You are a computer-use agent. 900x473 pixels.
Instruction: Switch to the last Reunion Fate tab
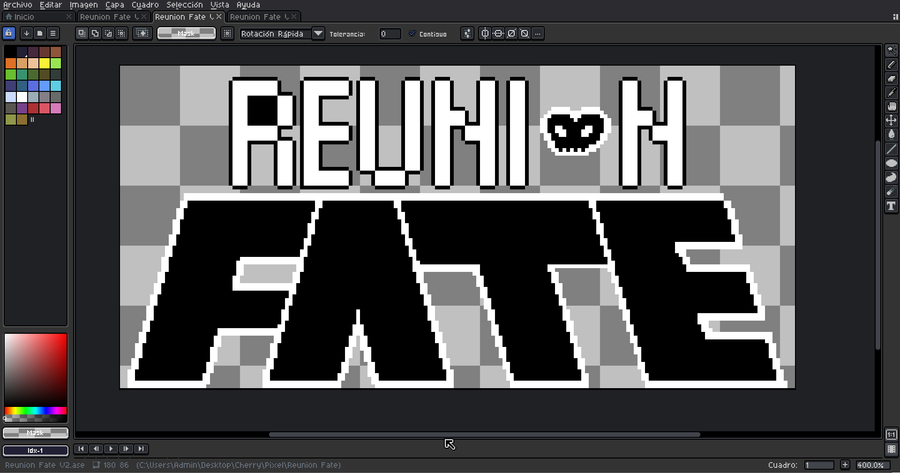pos(263,17)
